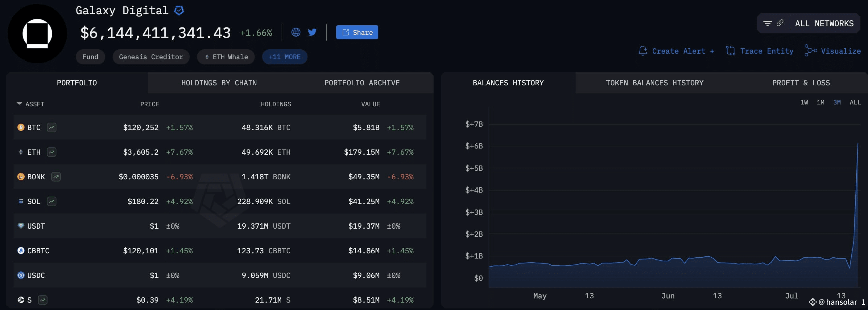Viewport: 868px width, 310px height.
Task: Click the BONK asset name
Action: point(36,177)
